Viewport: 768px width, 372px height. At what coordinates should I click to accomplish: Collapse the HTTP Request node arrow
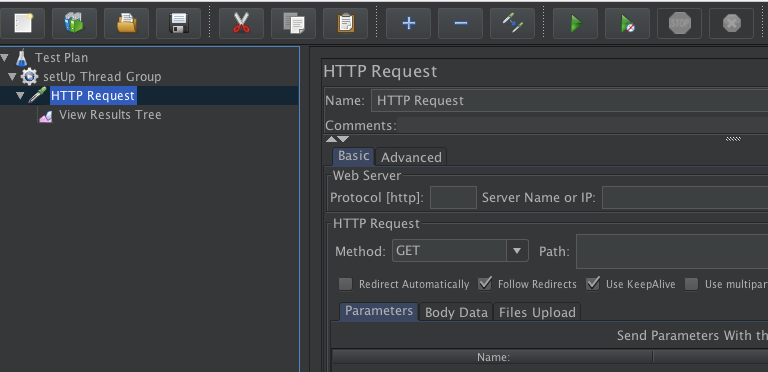point(20,95)
